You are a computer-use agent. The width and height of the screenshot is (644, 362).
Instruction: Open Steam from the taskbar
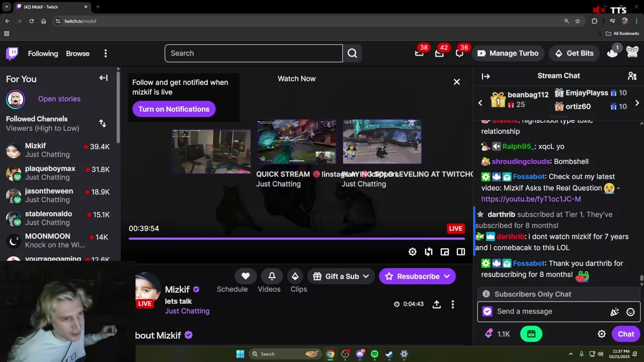389,354
